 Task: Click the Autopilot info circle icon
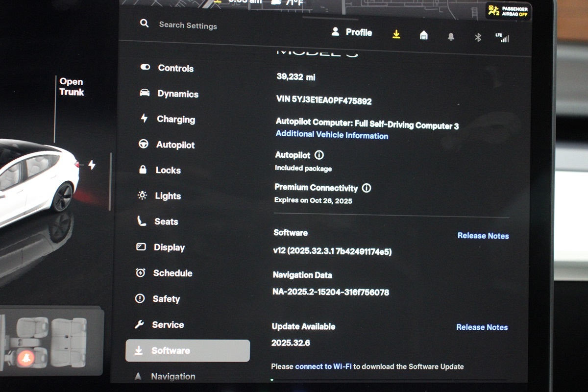pos(319,155)
